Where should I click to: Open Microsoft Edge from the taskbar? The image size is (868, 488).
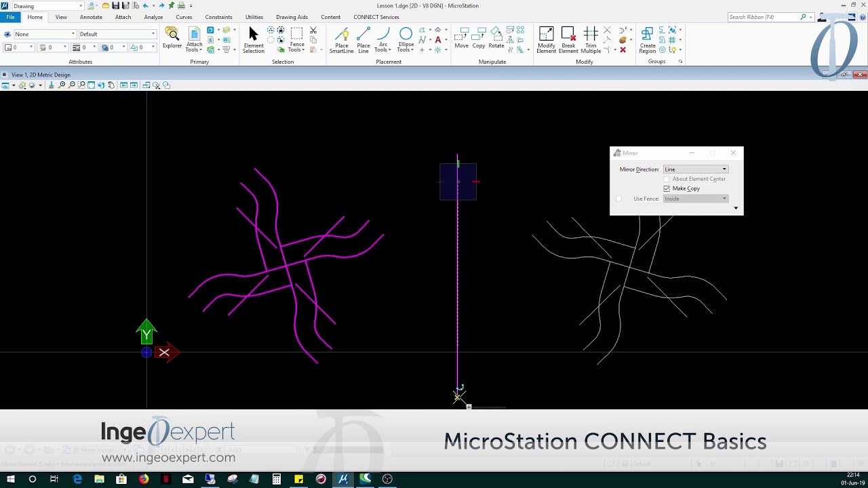[77, 479]
